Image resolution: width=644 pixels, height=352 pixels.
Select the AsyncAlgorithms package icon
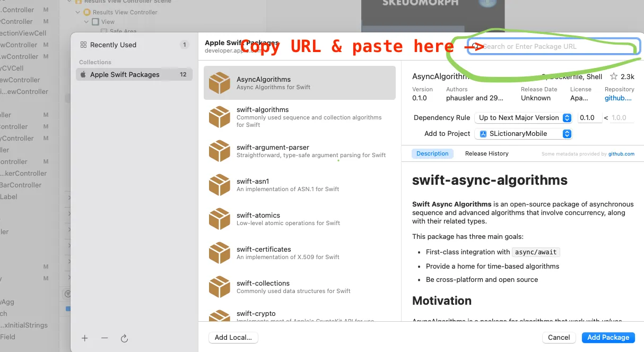click(219, 83)
